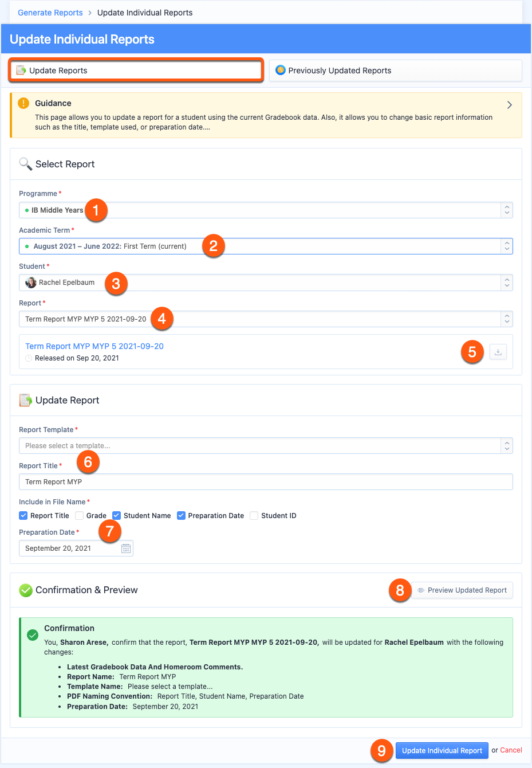
Task: Switch to Previously Updated Reports tab
Action: point(395,70)
